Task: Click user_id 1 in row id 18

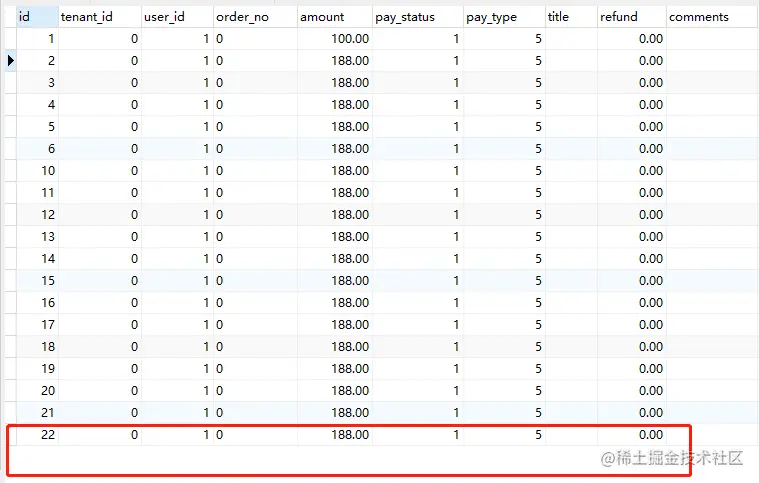Action: (177, 347)
